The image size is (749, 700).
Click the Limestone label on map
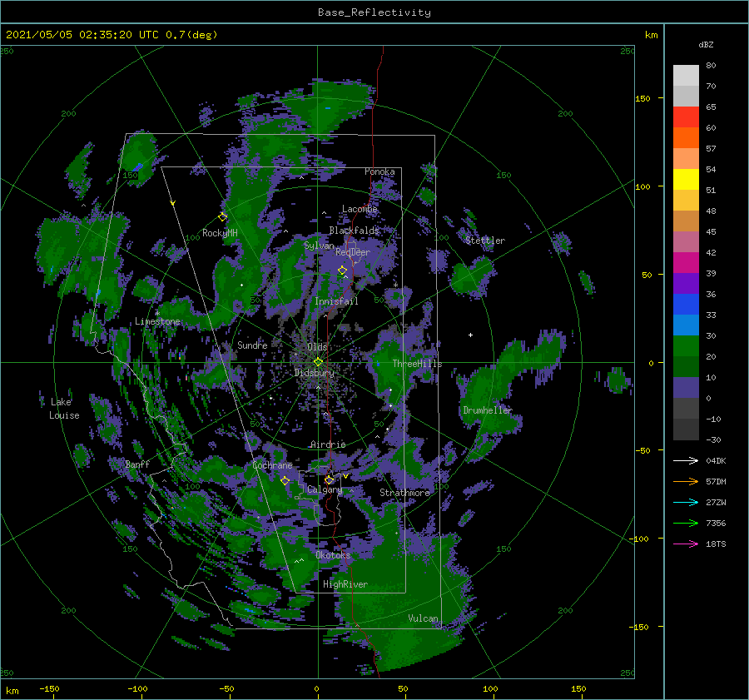(157, 321)
